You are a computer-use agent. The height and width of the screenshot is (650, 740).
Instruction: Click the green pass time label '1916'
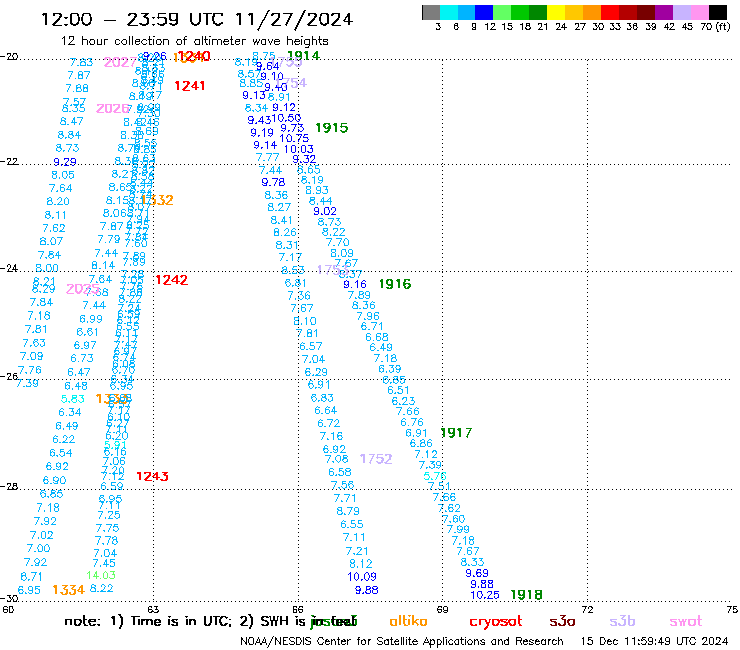pos(395,284)
